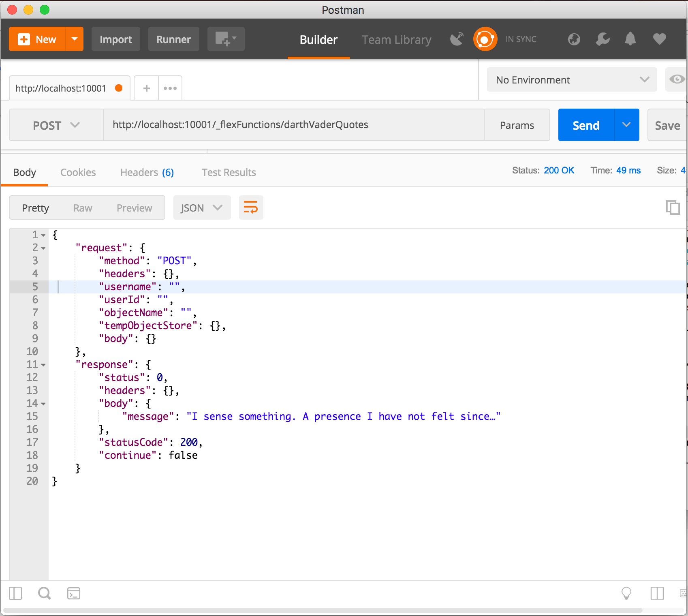Click the satellite interceptor icon

pos(457,39)
